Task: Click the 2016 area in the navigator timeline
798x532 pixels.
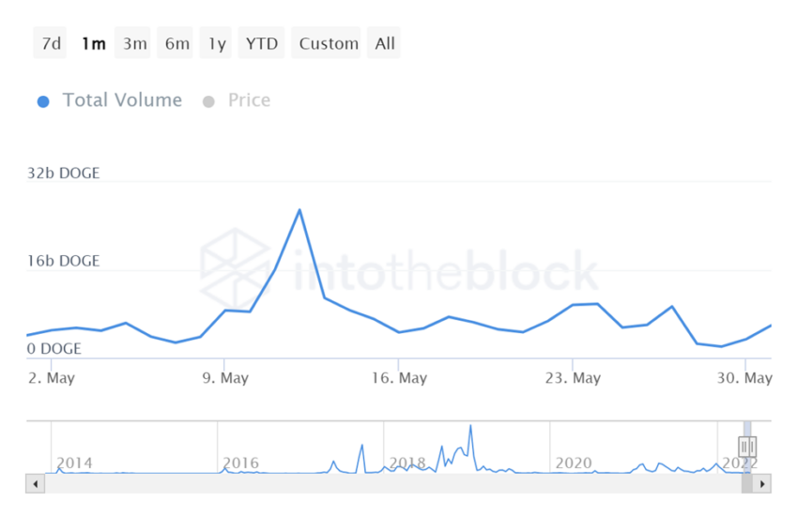Action: coord(240,463)
